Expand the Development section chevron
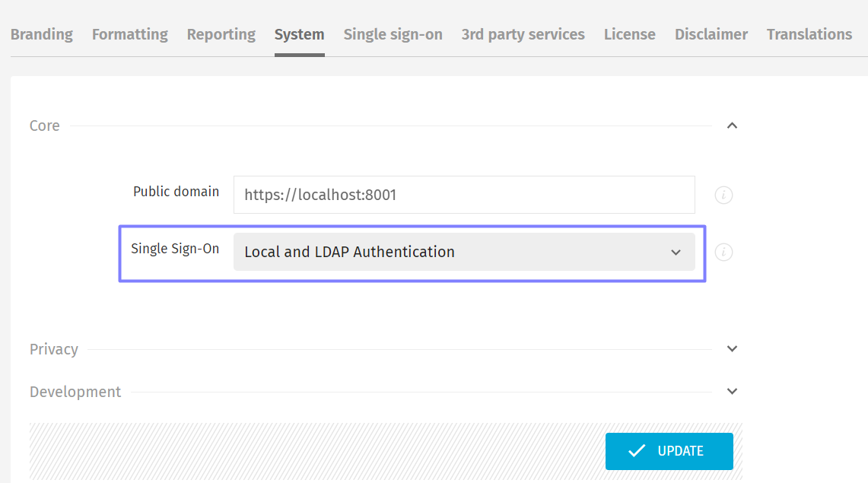868x483 pixels. point(732,391)
